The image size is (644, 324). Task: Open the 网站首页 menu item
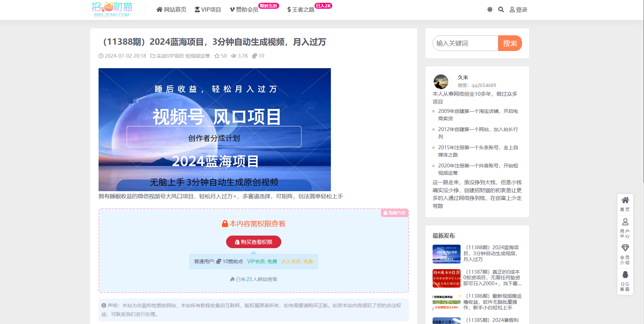171,9
